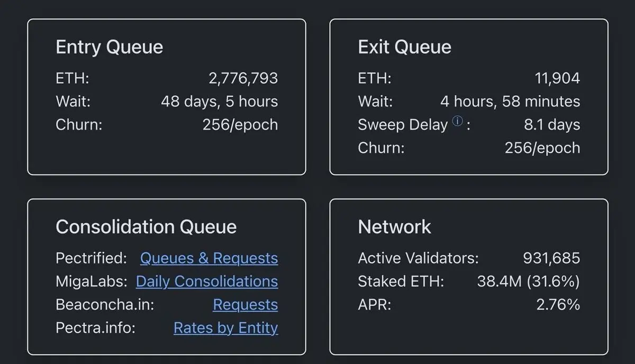Follow the Beaconcha.in Requests link
The width and height of the screenshot is (635, 364).
[x=245, y=305]
